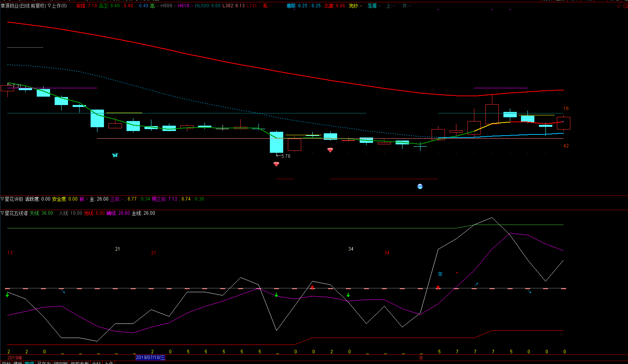Viewport: 628px width, 364px height.
Task: Click the first red up arrow on the indicator midline
Action: pos(312,287)
